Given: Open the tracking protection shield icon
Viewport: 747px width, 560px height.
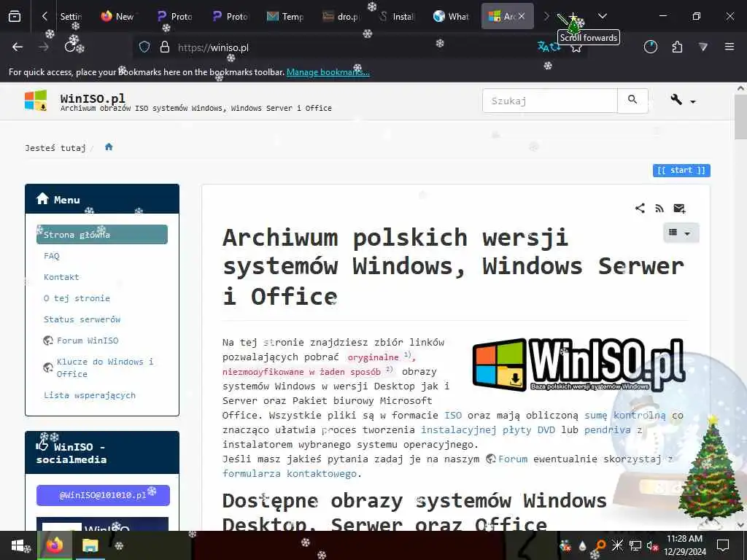Looking at the screenshot, I should pyautogui.click(x=144, y=47).
